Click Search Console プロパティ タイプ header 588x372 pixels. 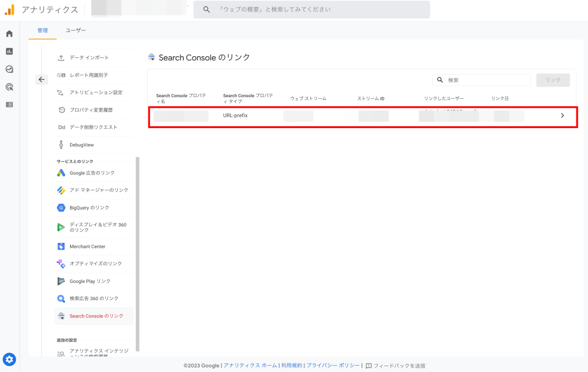point(248,99)
